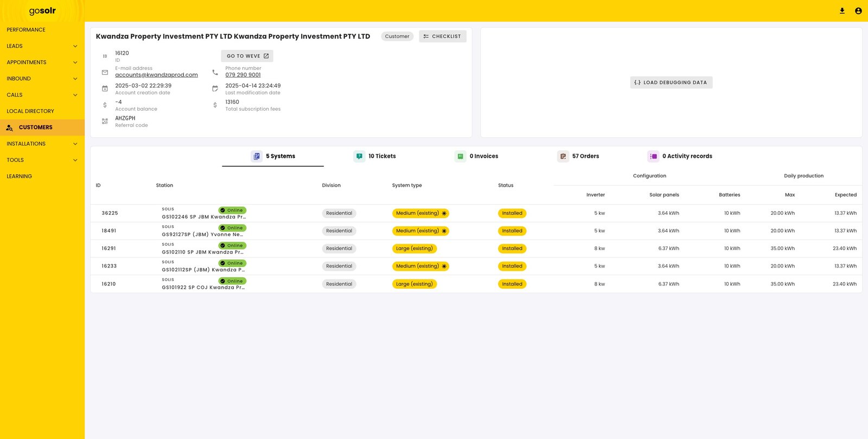The image size is (868, 439).
Task: Click the phone handset icon
Action: (215, 72)
